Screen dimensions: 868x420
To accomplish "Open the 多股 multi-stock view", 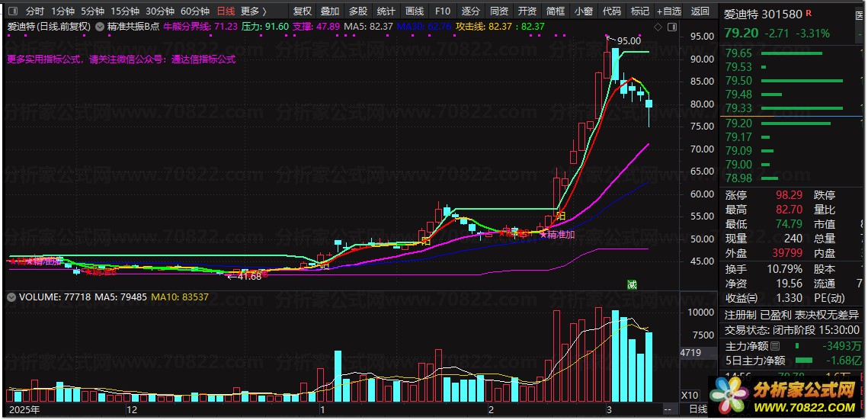I will click(358, 11).
